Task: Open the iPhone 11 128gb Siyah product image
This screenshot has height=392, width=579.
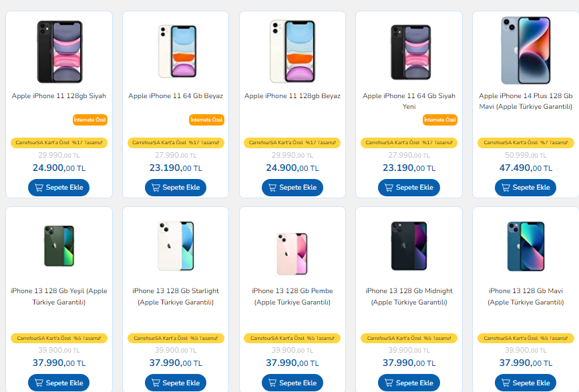Action: [x=59, y=51]
